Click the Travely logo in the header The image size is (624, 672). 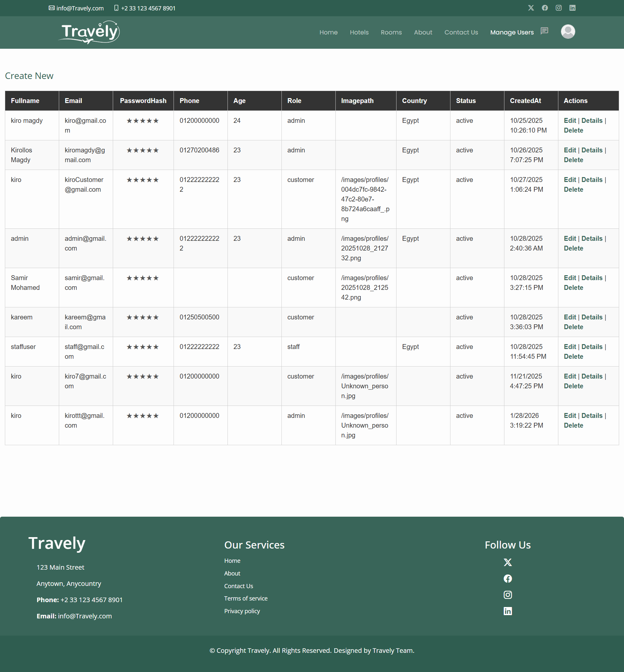pos(89,32)
